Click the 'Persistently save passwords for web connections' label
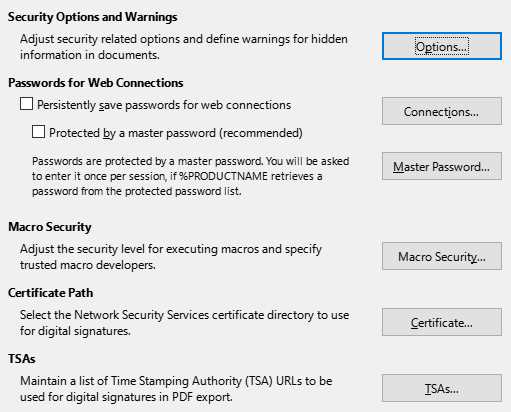 pyautogui.click(x=164, y=105)
